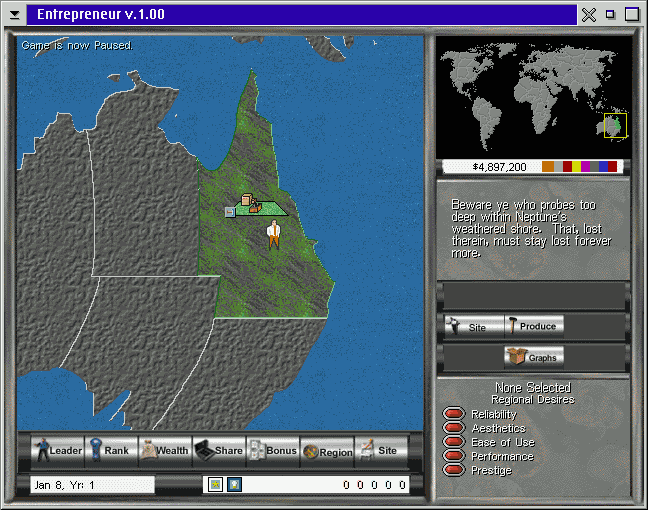Viewport: 648px width, 510px height.
Task: Click the Site button in right panel
Action: pos(474,326)
